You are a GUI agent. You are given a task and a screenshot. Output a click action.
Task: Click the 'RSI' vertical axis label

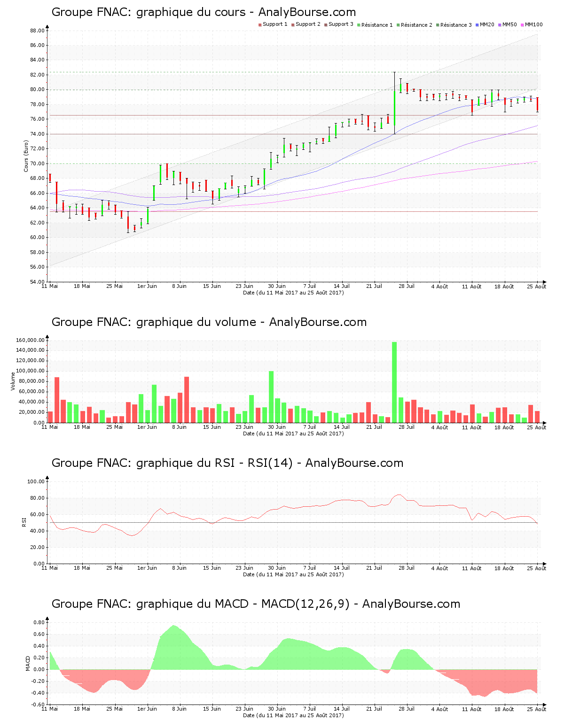click(x=24, y=522)
